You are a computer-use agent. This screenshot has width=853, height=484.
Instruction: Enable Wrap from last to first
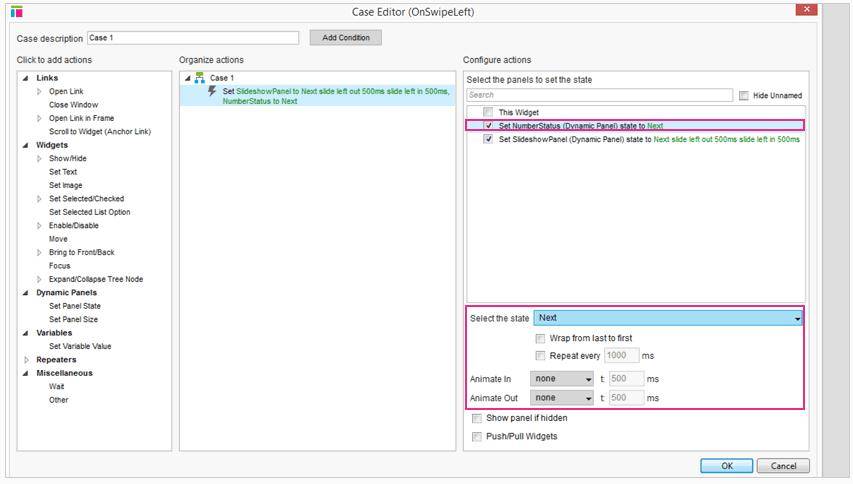point(541,338)
